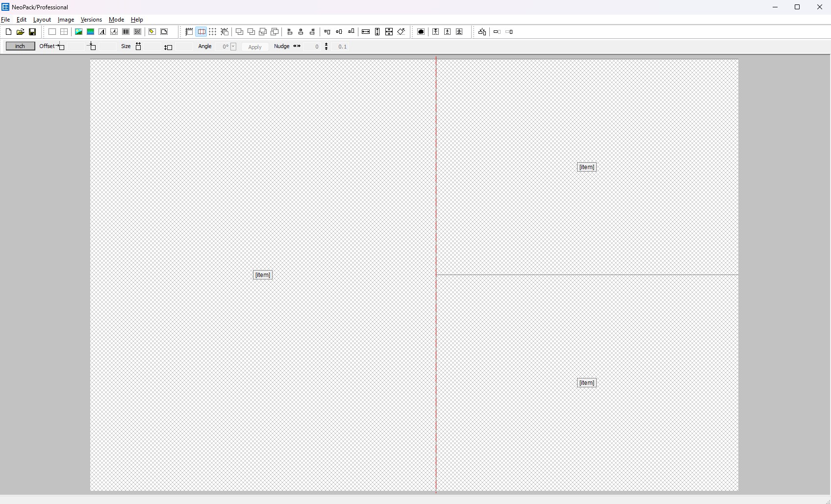
Task: Toggle the ruler frame icon
Action: click(189, 32)
